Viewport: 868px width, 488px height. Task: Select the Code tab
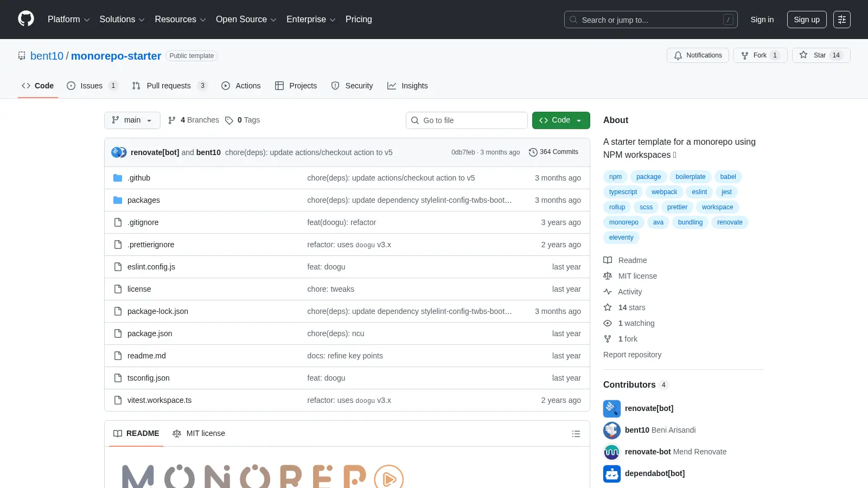tap(38, 86)
